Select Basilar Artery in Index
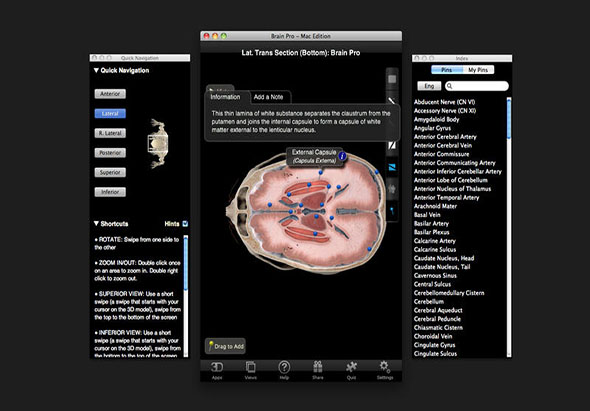This screenshot has height=411, width=590. [x=431, y=223]
